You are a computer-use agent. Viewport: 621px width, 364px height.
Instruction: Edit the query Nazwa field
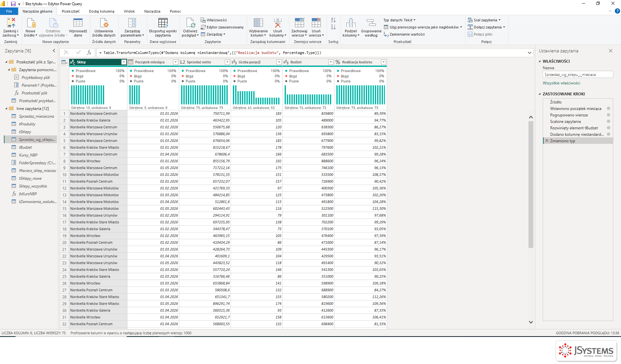[x=578, y=75]
